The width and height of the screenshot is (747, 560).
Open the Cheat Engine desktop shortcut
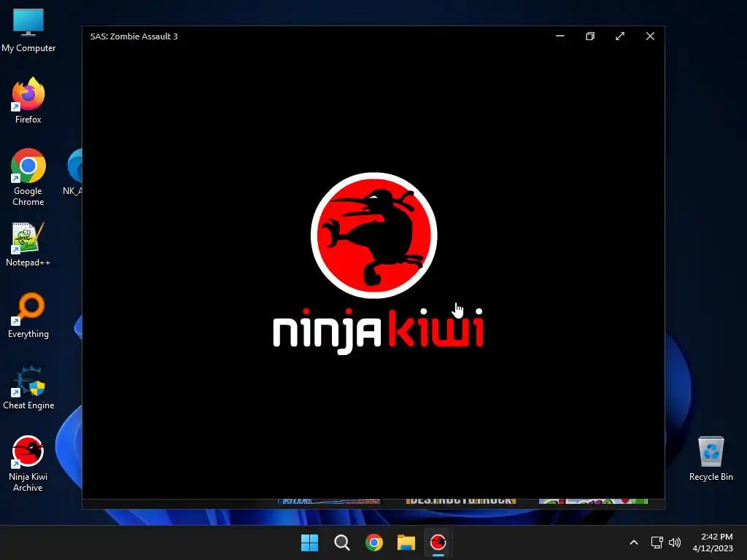[x=28, y=387]
